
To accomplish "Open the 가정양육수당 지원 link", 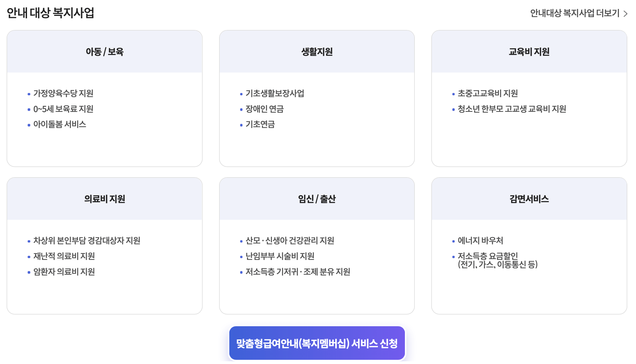I will (x=64, y=94).
